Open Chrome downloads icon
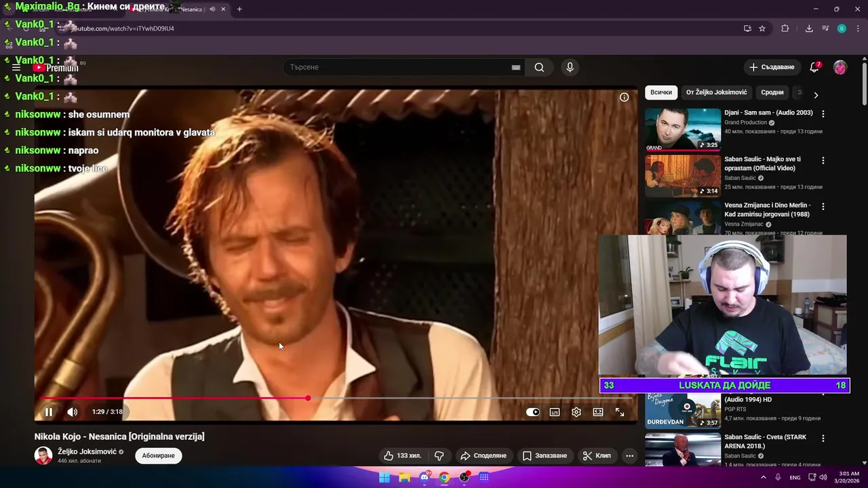Viewport: 868px width, 488px height. (809, 28)
